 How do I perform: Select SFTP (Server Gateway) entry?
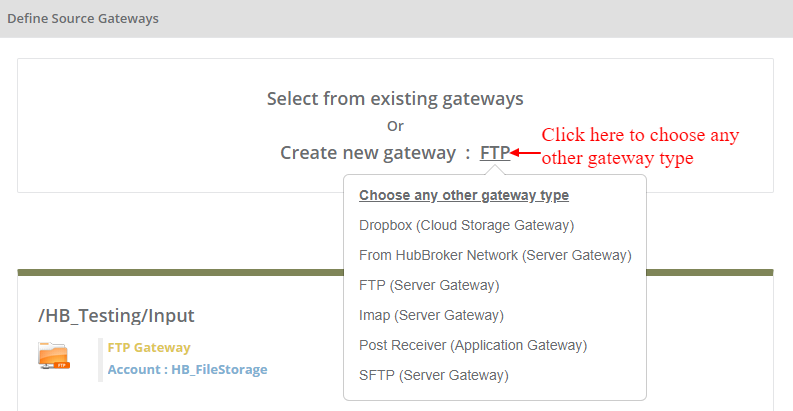click(x=434, y=375)
